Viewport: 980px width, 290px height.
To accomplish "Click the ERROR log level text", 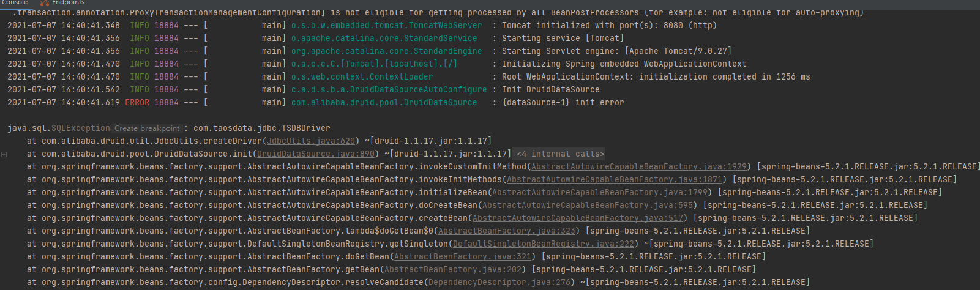I will coord(137,103).
